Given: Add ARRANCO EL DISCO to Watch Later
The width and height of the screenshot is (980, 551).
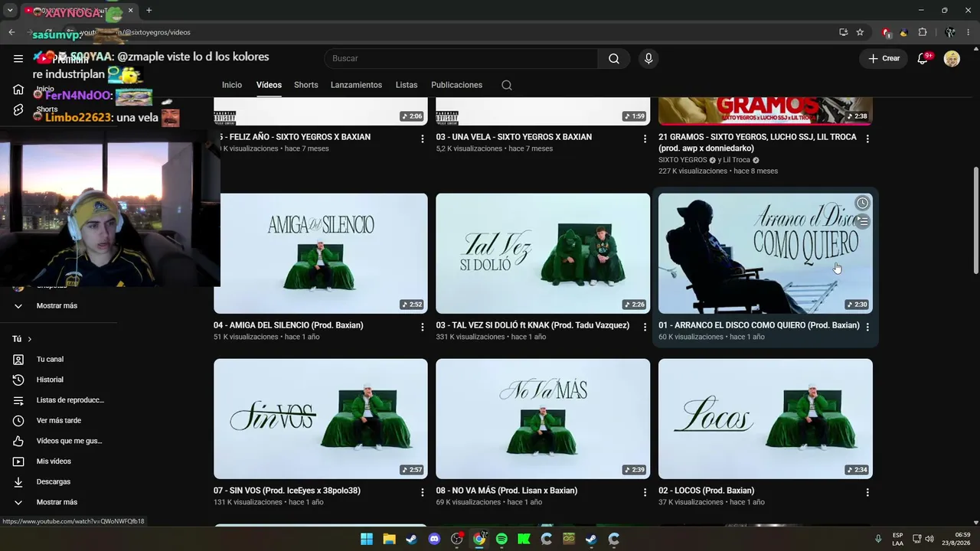Looking at the screenshot, I should (x=862, y=203).
